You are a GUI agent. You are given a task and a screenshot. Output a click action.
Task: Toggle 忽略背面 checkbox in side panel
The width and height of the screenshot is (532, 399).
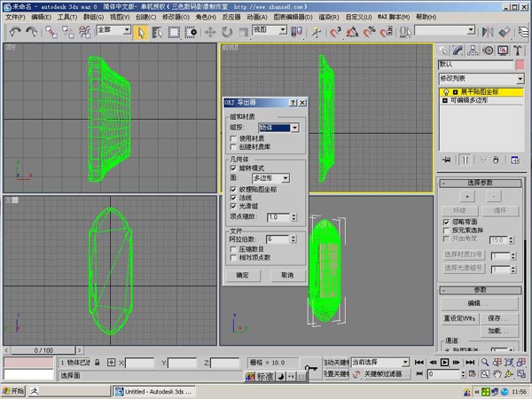447,222
